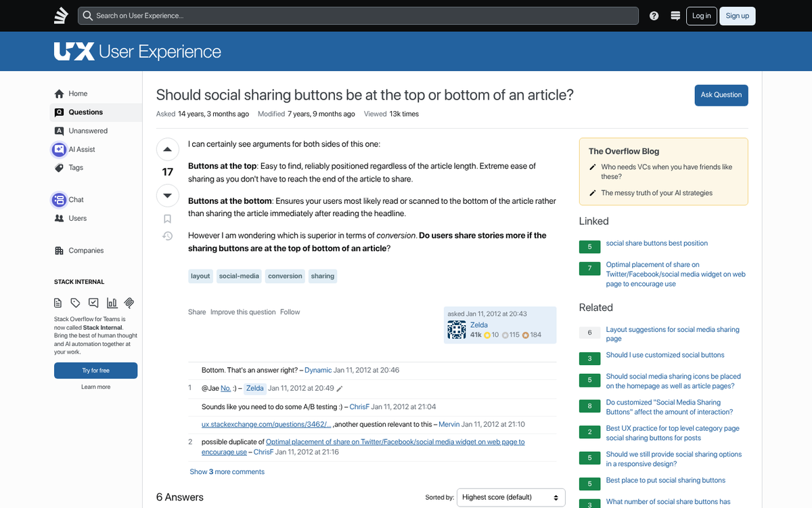Screen dimensions: 812x508
Task: Follow this question via the Follow link
Action: click(x=290, y=312)
